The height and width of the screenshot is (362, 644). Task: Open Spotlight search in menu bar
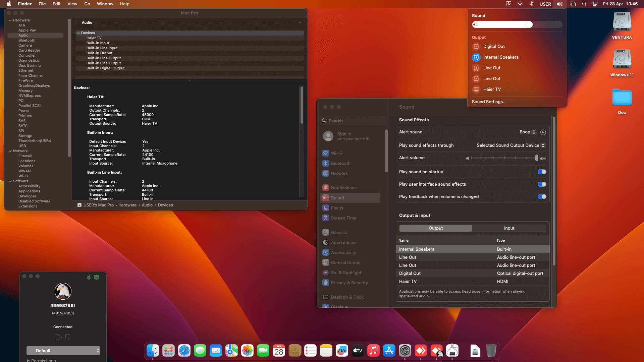point(584,4)
